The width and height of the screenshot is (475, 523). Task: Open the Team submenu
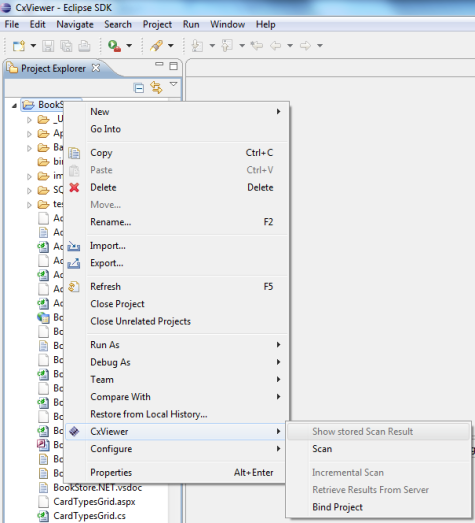177,380
